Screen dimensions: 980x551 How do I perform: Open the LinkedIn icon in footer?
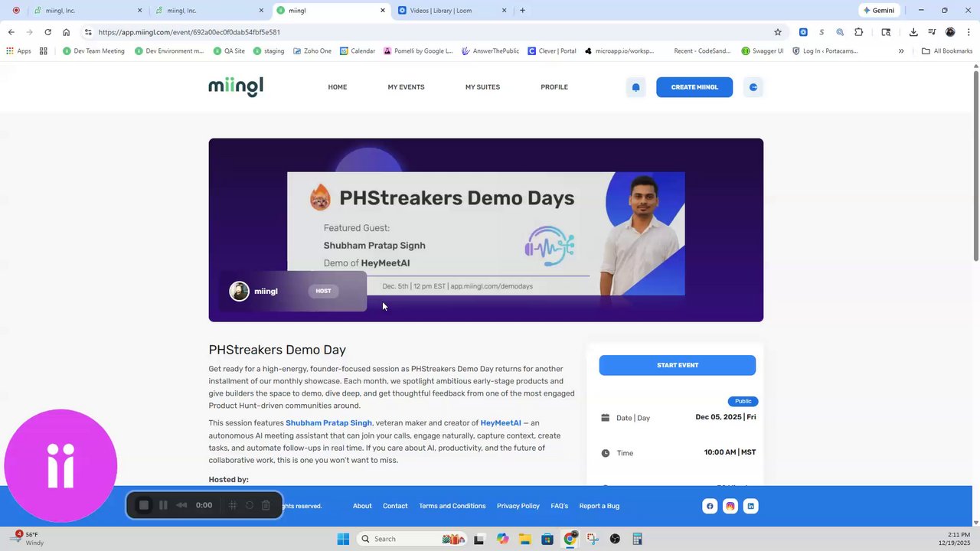750,506
